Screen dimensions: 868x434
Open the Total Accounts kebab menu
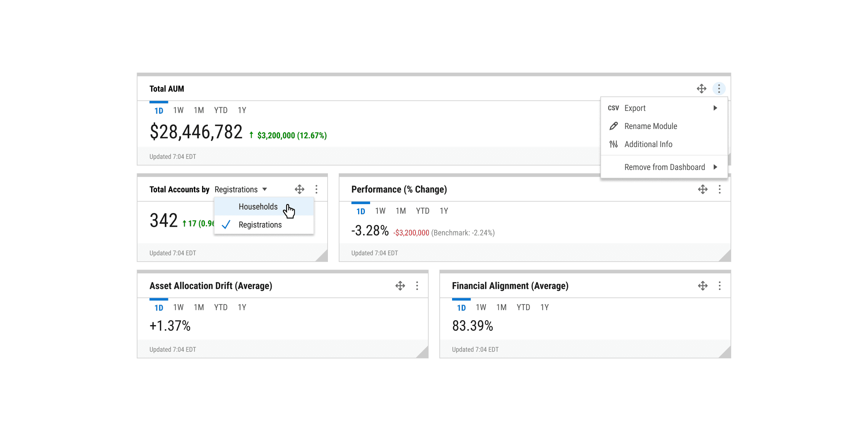pyautogui.click(x=316, y=189)
